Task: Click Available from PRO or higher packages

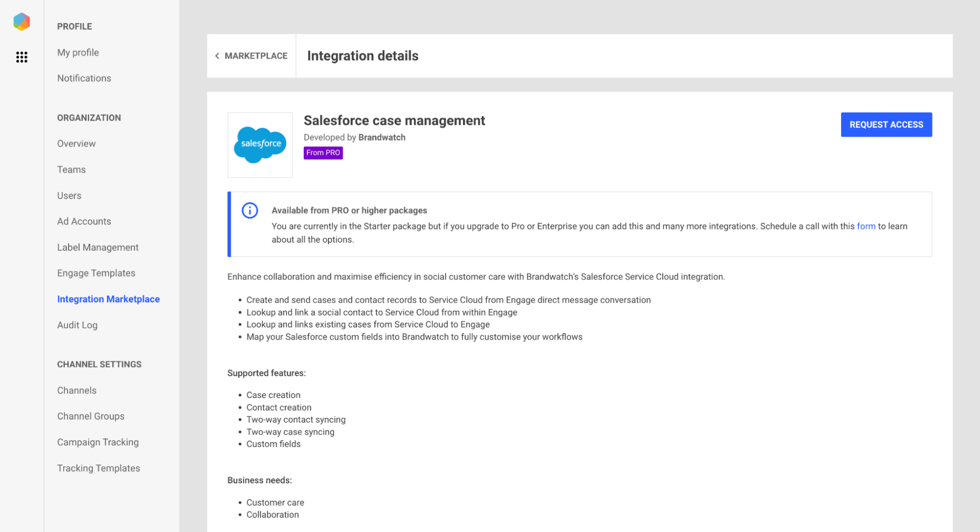Action: (x=349, y=210)
